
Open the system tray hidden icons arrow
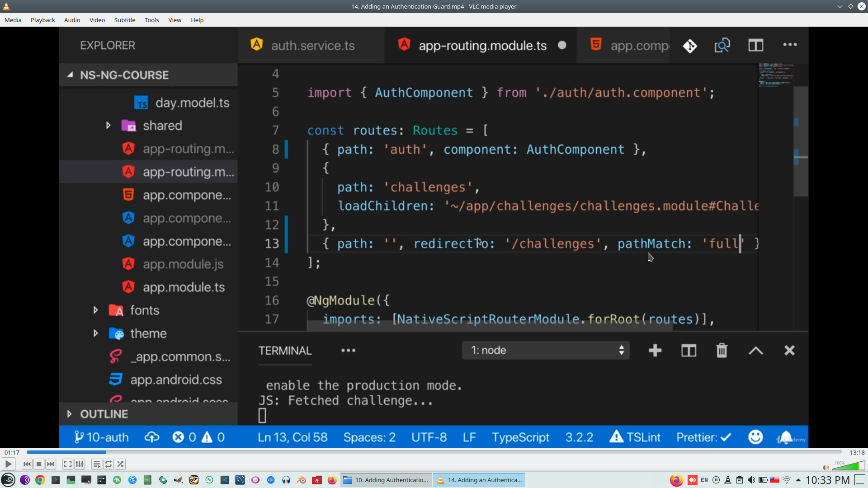(798, 480)
